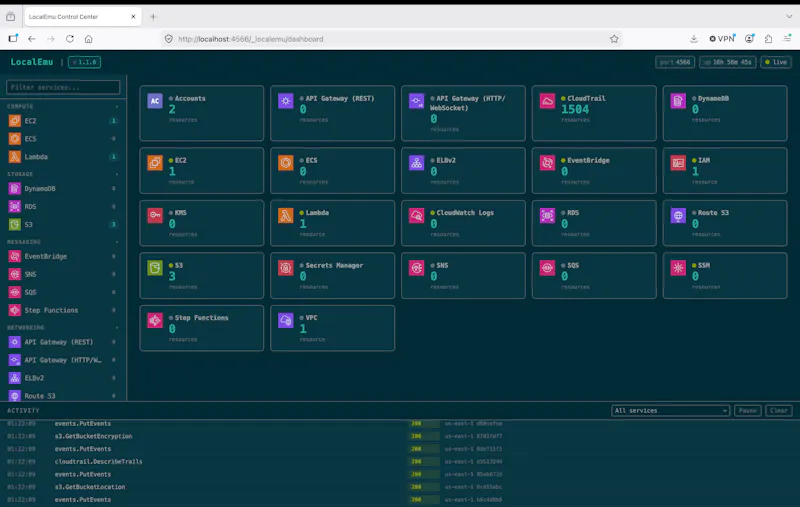Collapse the STORAGE sidebar section
Image resolution: width=800 pixels, height=507 pixels.
(x=117, y=174)
